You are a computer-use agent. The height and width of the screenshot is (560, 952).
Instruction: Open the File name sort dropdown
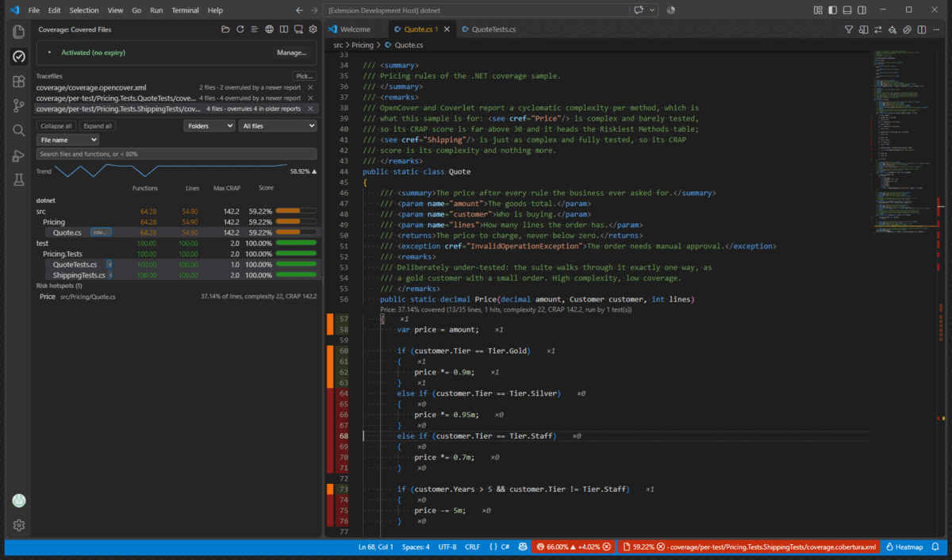[x=67, y=140]
